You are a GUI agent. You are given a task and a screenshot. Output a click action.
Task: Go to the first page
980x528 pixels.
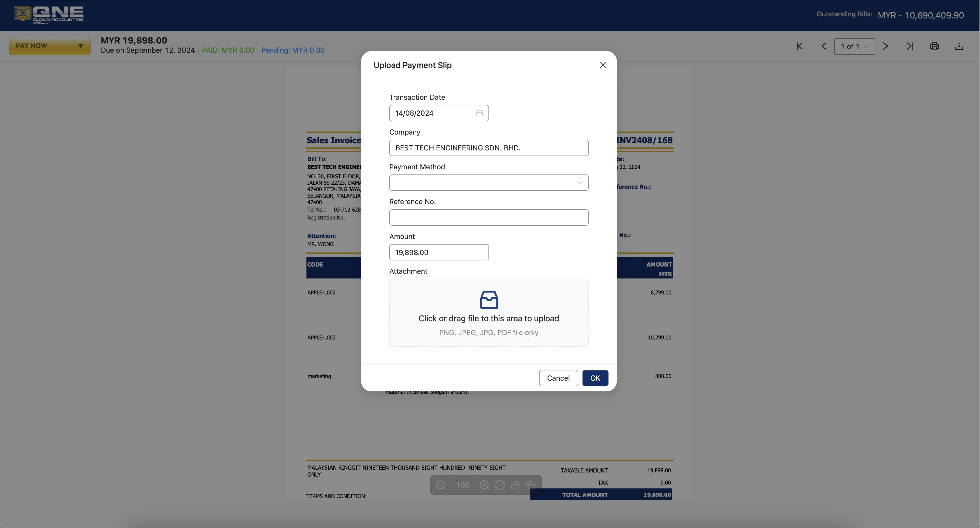click(799, 47)
